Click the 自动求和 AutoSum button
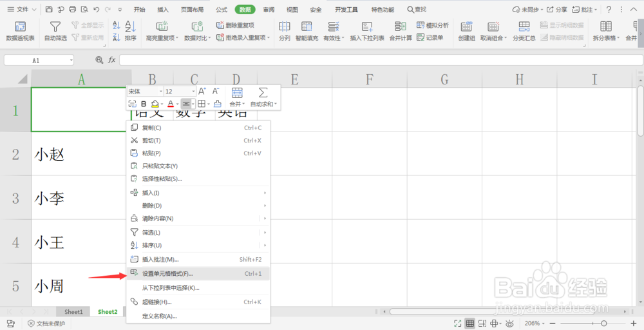The height and width of the screenshot is (330, 644). click(x=263, y=97)
